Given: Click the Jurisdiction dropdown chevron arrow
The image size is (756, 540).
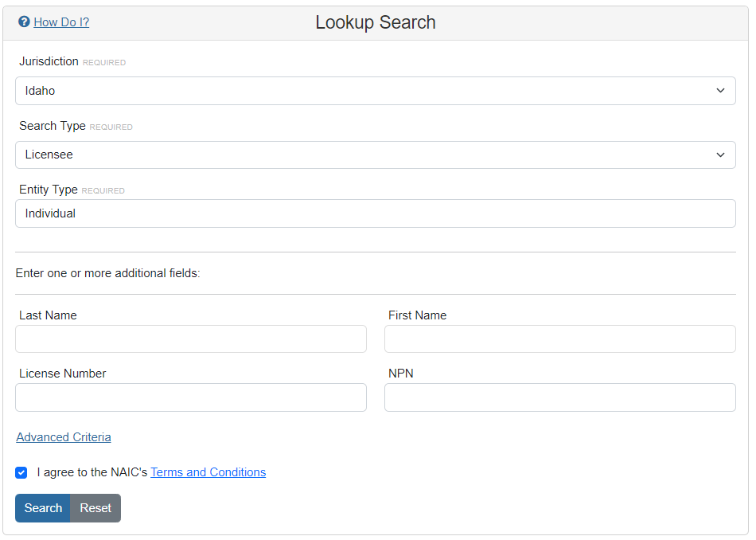Looking at the screenshot, I should (720, 91).
